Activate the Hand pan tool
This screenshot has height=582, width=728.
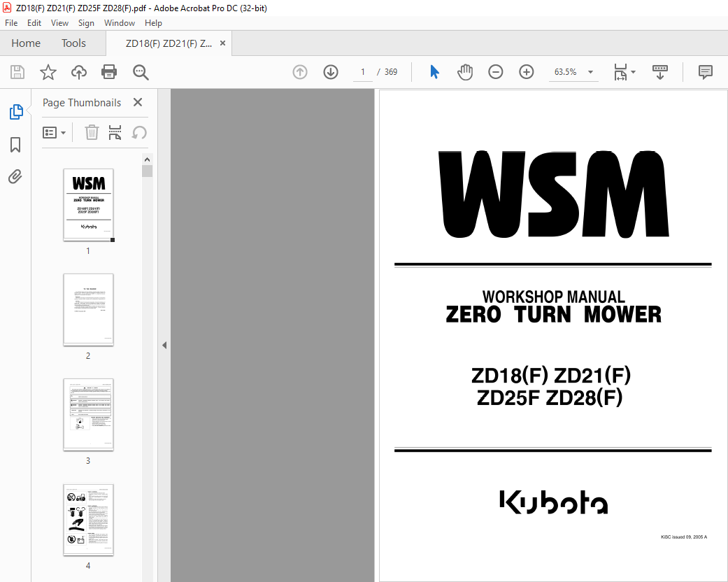[x=465, y=72]
